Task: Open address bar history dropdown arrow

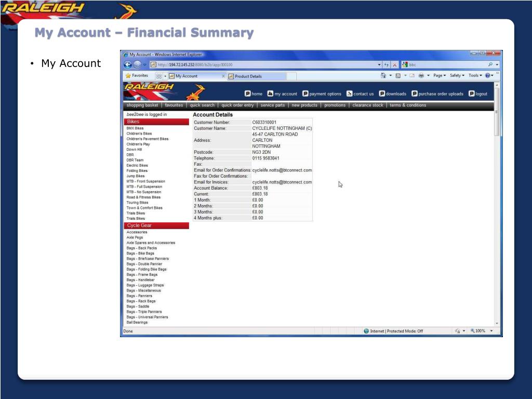Action: [x=379, y=64]
